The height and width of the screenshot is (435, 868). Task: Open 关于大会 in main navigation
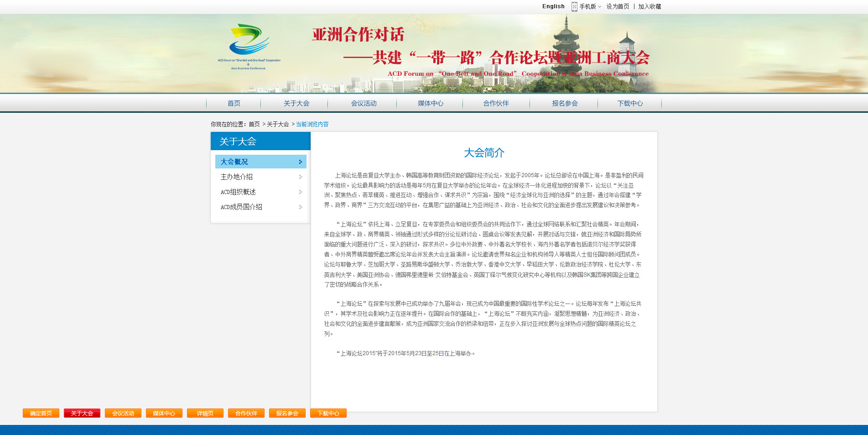tap(296, 103)
